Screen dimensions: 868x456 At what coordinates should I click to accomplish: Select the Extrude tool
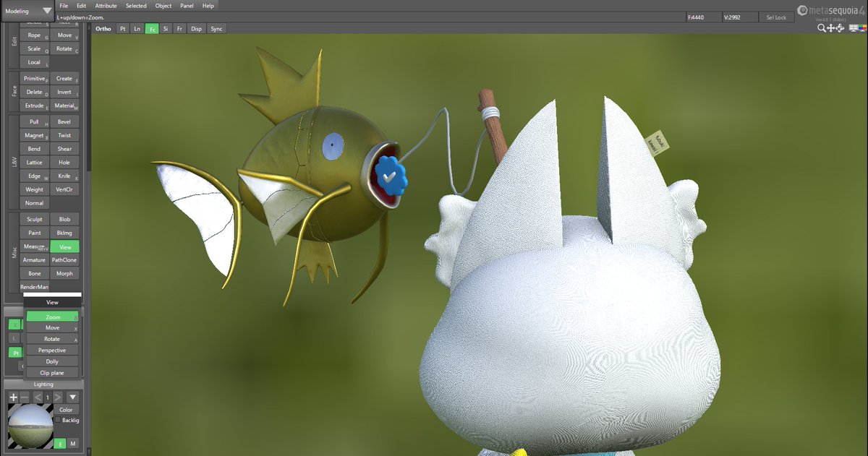coord(34,106)
